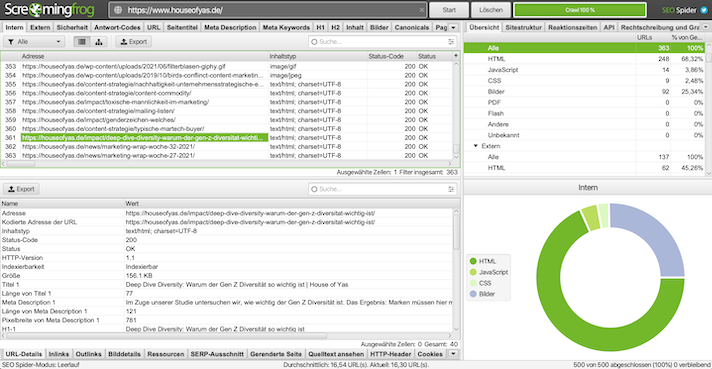
Task: Select Bilder row with 92 URLs
Action: (584, 92)
